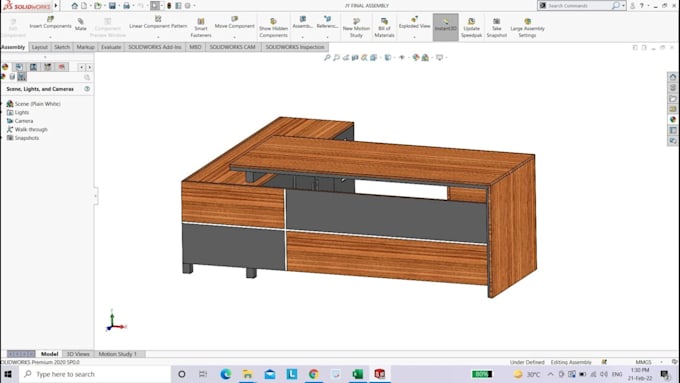Open MBD tab
Image resolution: width=680 pixels, height=383 pixels.
(x=195, y=47)
